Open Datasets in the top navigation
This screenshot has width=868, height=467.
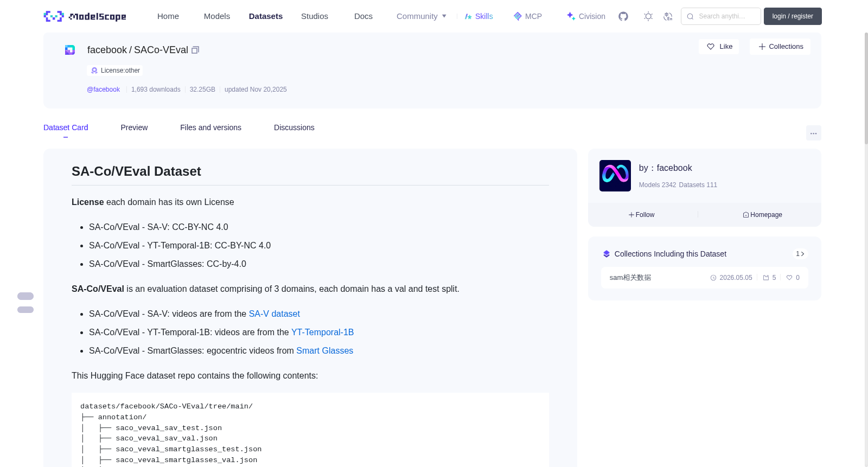pos(266,16)
